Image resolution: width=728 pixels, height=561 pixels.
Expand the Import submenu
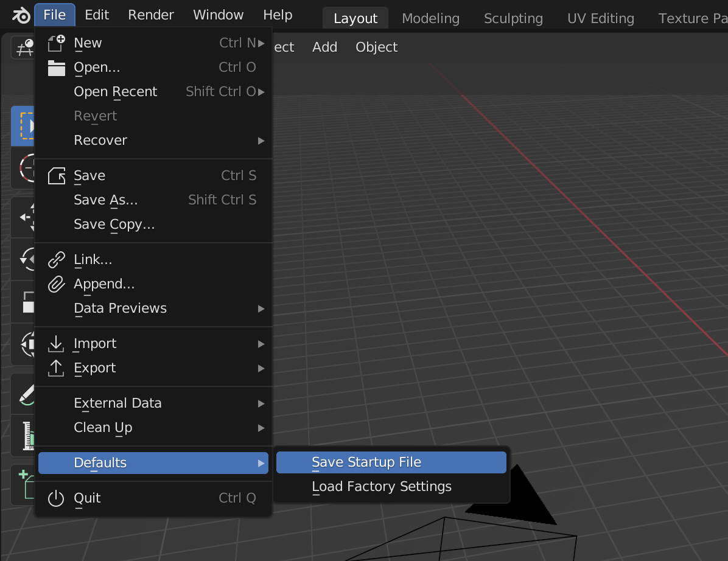(x=261, y=344)
